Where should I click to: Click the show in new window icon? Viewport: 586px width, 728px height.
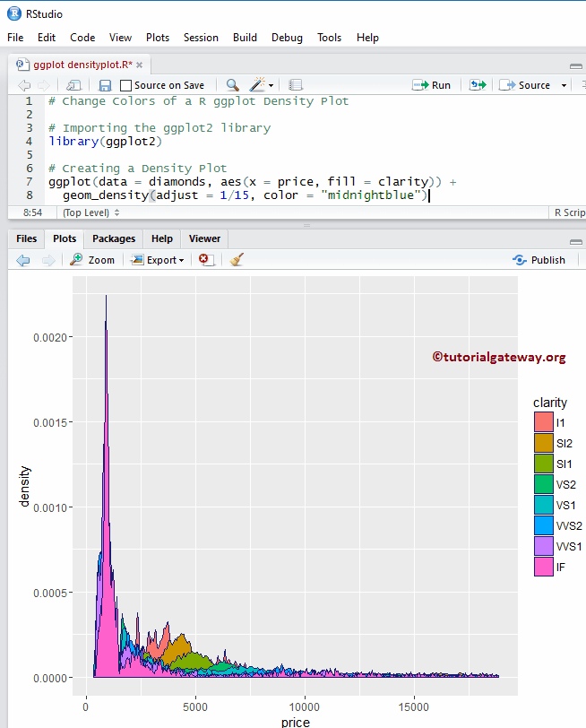click(x=73, y=85)
